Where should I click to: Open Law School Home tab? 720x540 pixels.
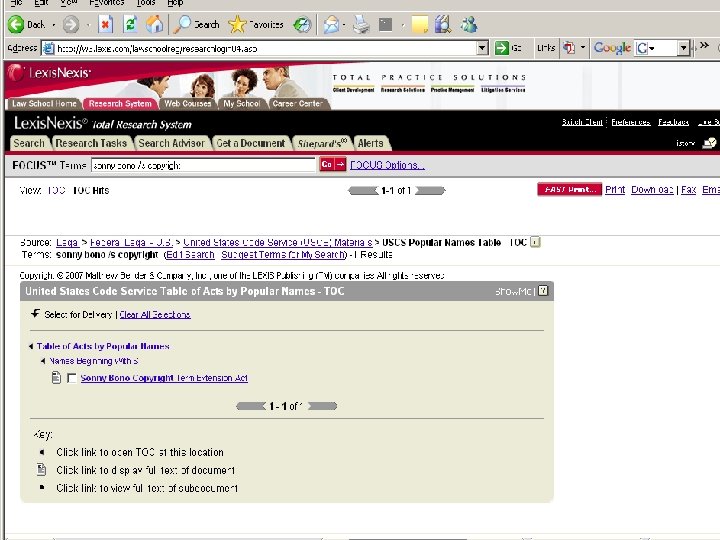(44, 104)
